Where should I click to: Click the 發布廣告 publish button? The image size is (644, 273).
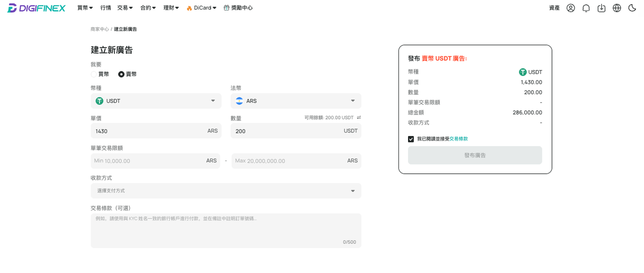[x=475, y=155]
